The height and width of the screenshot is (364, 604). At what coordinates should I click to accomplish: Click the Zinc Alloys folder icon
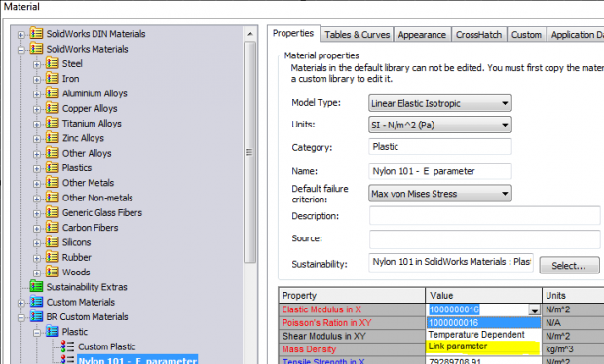[52, 137]
